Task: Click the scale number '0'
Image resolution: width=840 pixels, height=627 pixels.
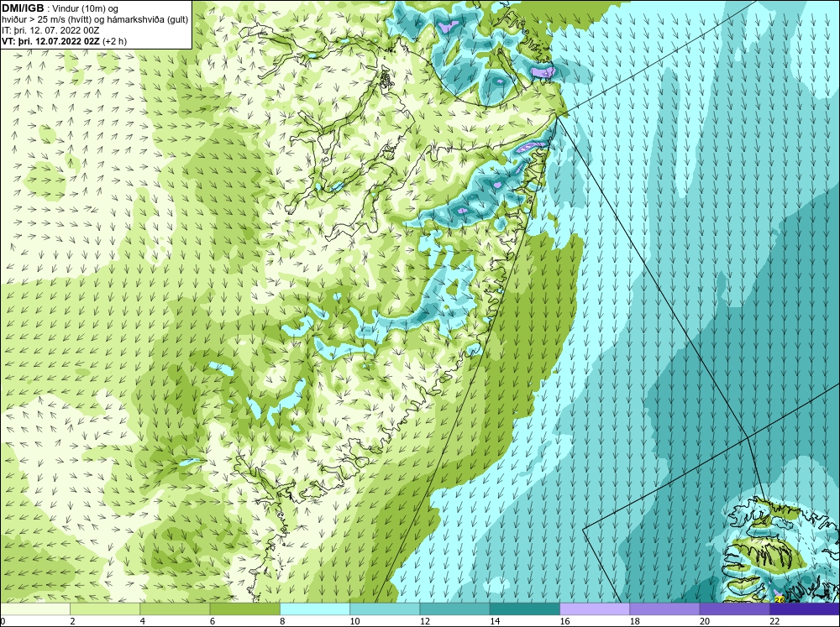Action: [x=3, y=621]
